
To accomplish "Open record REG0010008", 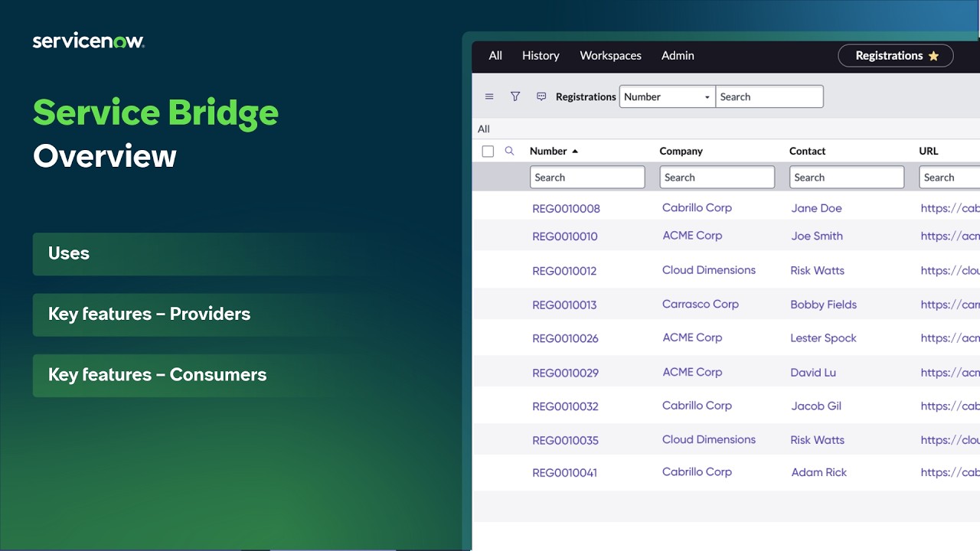I will click(566, 209).
